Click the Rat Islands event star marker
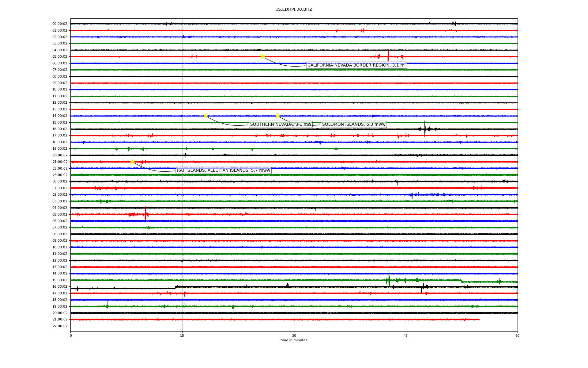The height and width of the screenshot is (368, 588). 132,162
